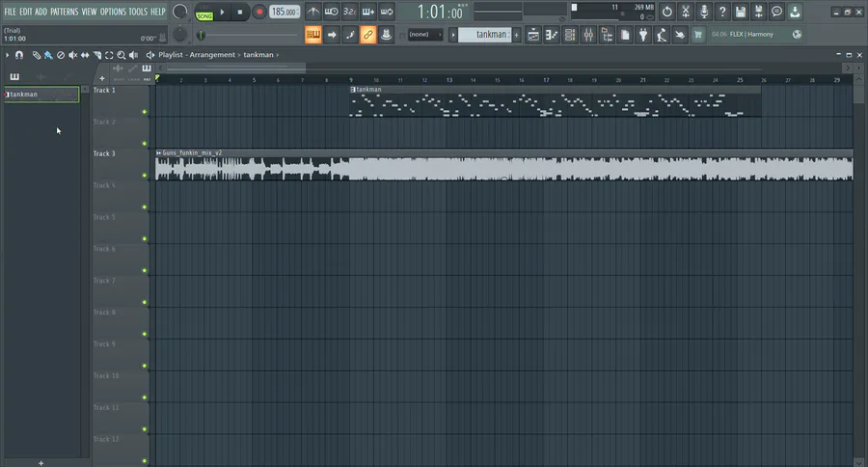Open the Mixer icon
868x467 pixels.
click(x=588, y=35)
